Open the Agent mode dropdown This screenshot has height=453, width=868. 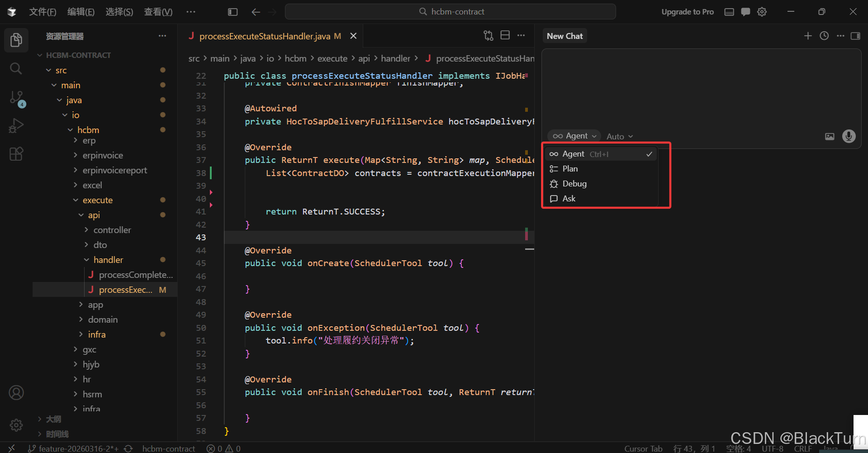pyautogui.click(x=574, y=136)
